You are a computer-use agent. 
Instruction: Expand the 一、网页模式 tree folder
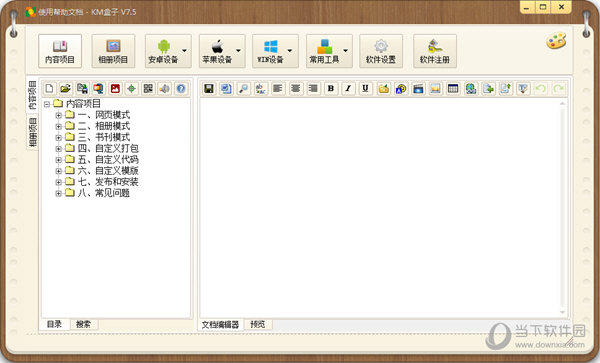(x=59, y=115)
